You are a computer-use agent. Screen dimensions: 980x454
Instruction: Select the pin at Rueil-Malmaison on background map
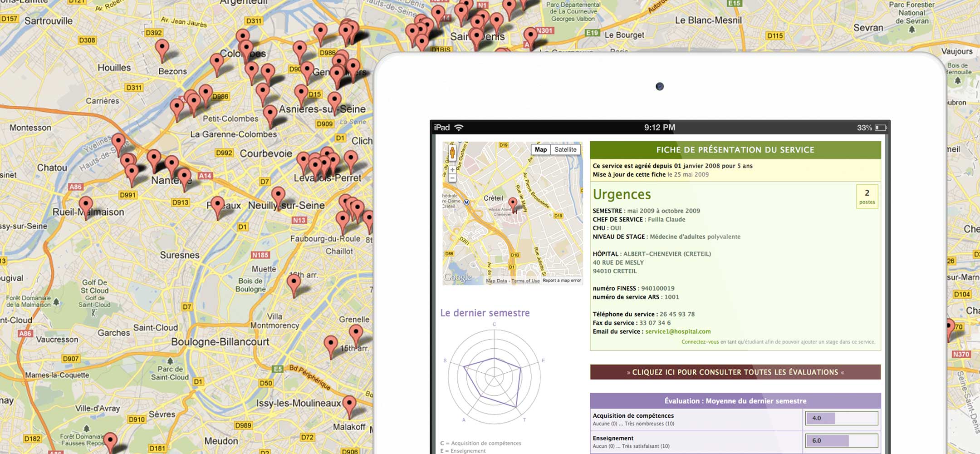[x=86, y=209]
